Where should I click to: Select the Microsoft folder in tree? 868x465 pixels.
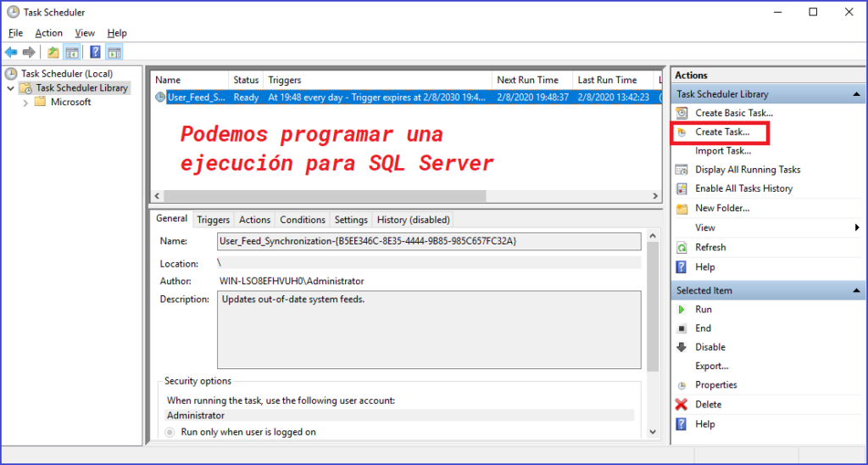(x=71, y=103)
